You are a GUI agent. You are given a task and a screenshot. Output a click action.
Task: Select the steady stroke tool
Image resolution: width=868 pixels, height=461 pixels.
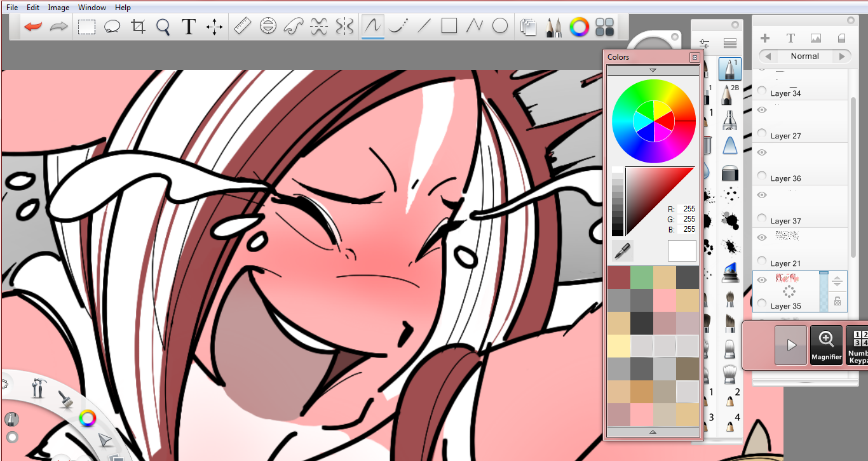398,26
